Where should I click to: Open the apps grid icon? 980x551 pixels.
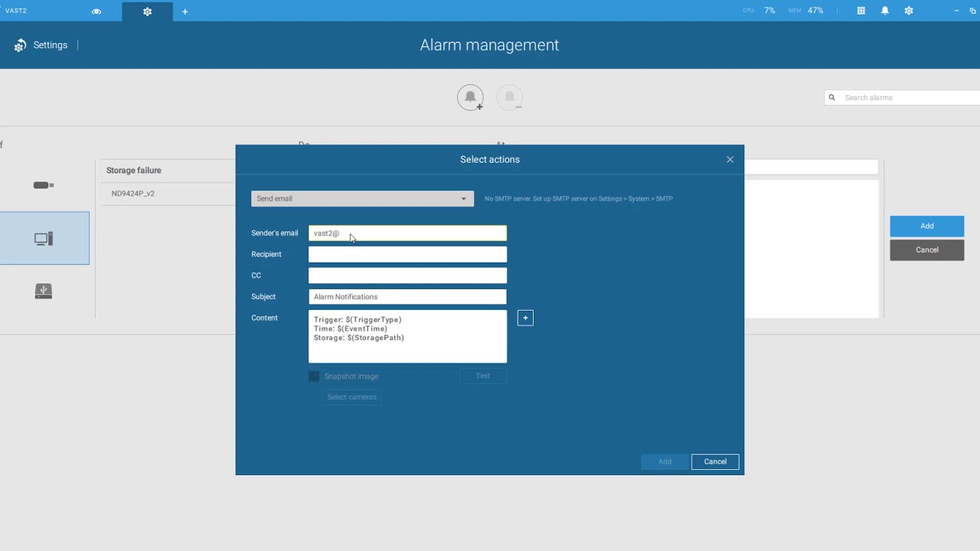pos(861,11)
